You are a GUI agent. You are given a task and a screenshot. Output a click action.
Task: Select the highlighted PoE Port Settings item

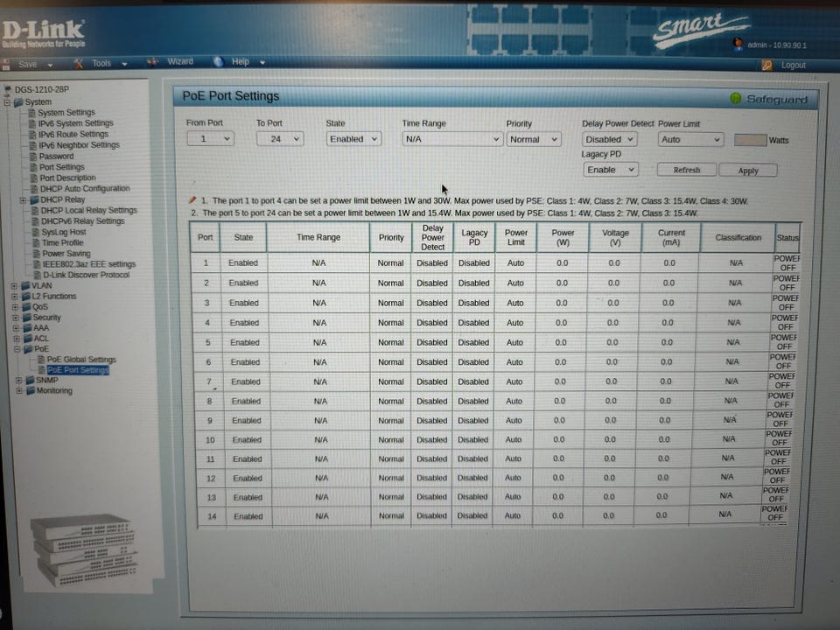click(78, 370)
